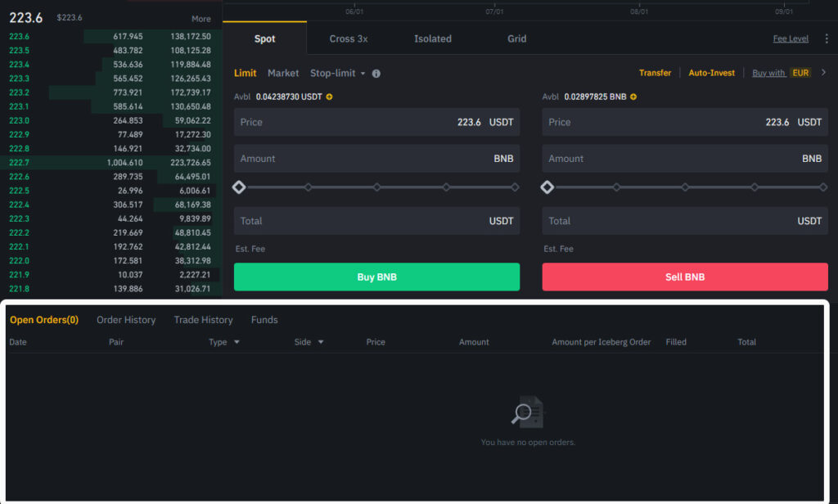838x504 pixels.
Task: Select the 223.5 order book price
Action: [20, 50]
